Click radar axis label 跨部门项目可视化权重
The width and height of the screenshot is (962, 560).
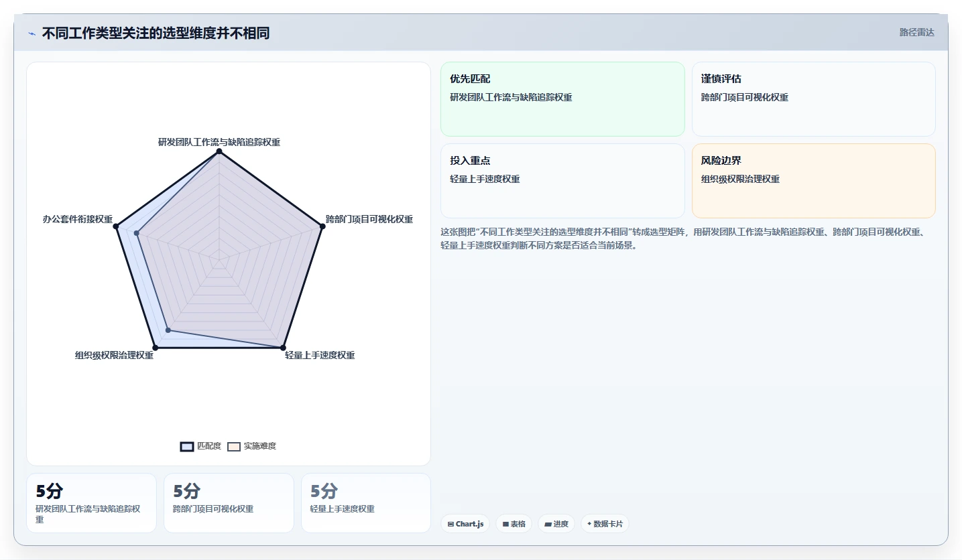coord(369,219)
